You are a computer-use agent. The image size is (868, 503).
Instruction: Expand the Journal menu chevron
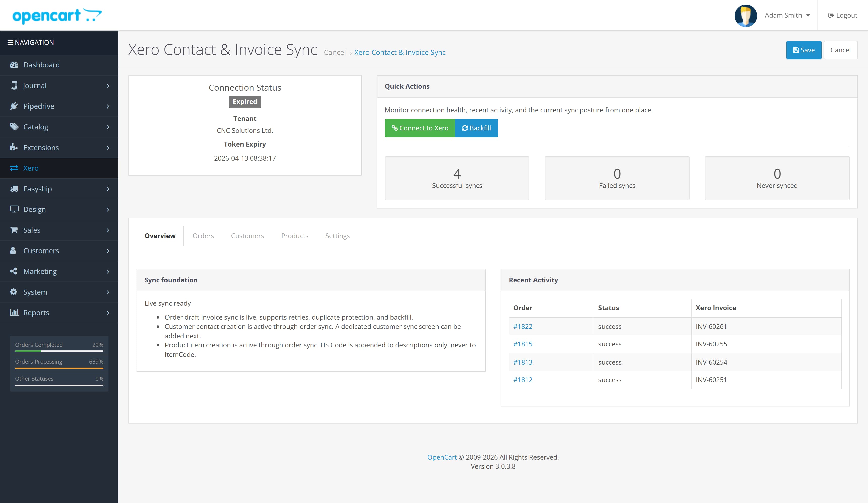click(108, 86)
